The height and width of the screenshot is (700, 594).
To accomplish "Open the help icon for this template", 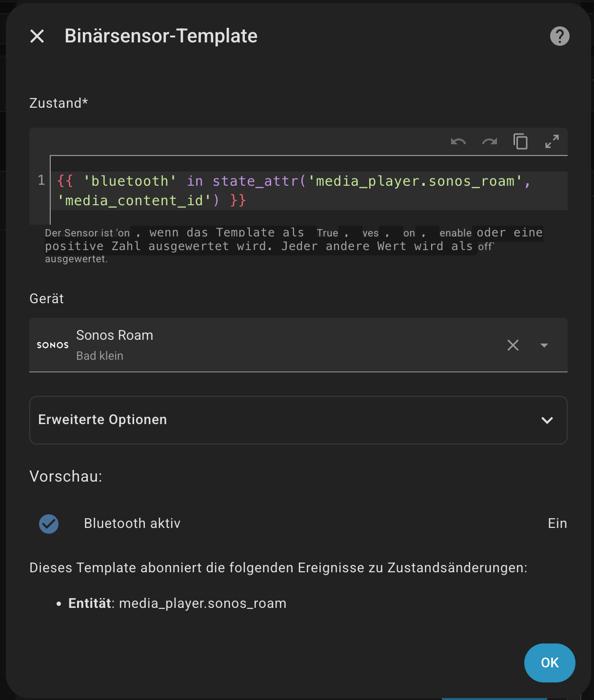I will (x=559, y=36).
